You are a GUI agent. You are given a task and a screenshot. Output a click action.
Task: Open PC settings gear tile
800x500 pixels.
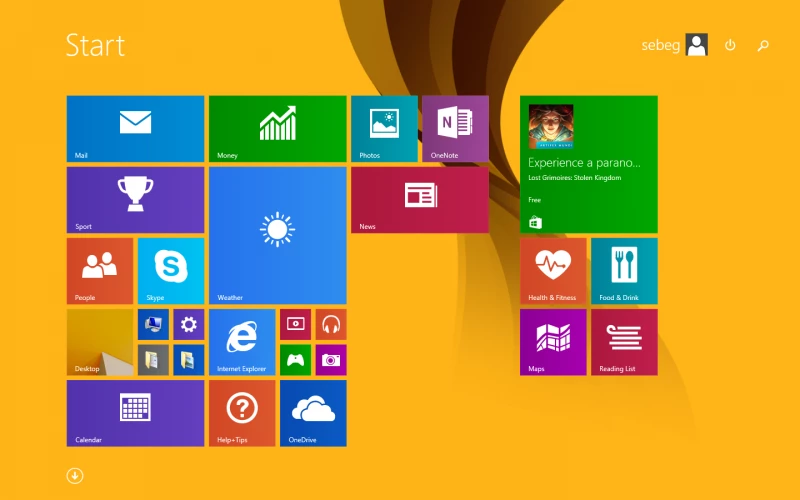click(x=189, y=324)
